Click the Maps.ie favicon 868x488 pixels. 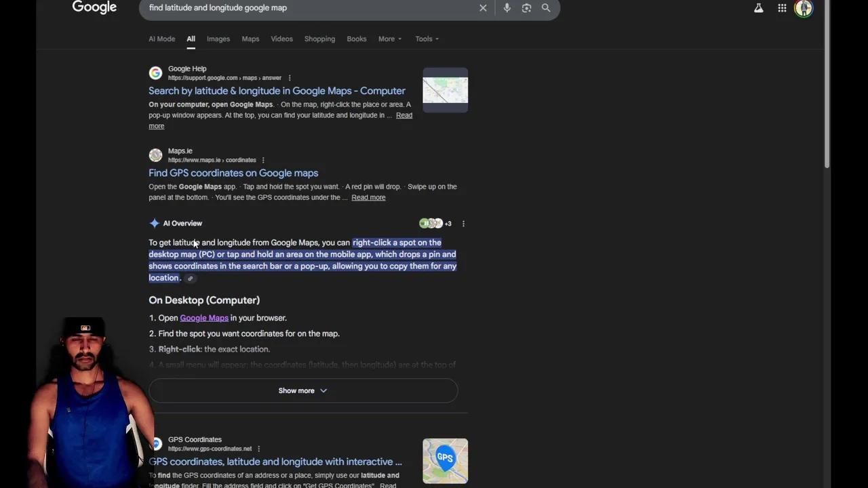click(155, 155)
